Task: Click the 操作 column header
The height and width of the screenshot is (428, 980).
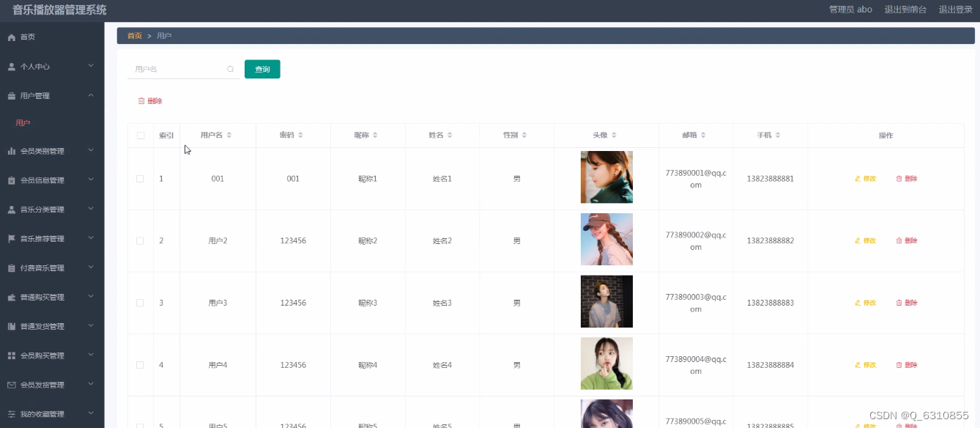Action: pos(886,136)
